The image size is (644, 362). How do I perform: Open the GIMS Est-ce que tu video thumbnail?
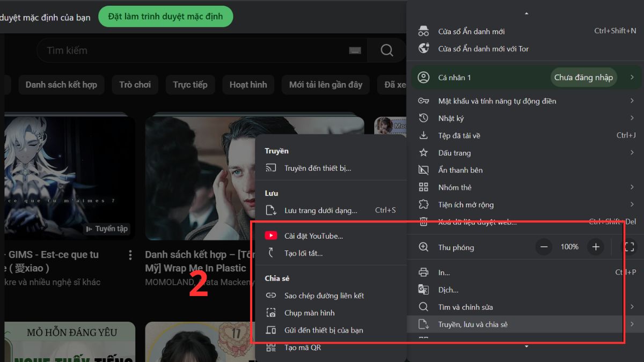coord(70,178)
